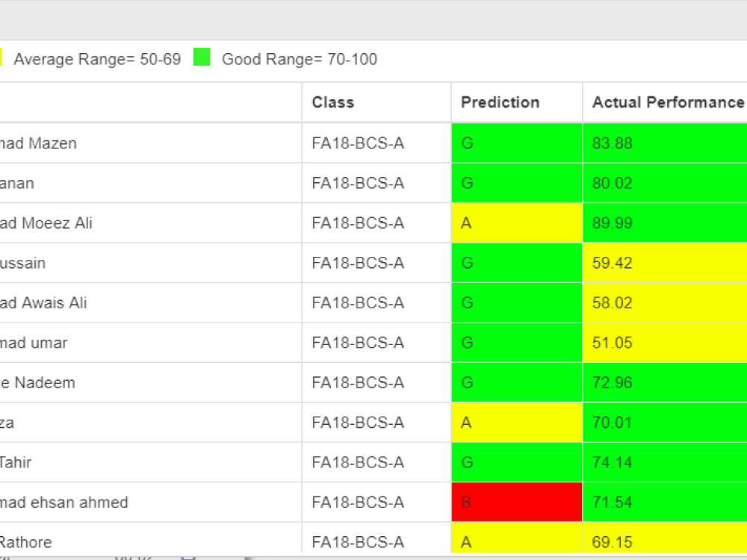Click the FA18-BCS-A class cell in Tahir's row
Image resolution: width=747 pixels, height=560 pixels.
376,462
